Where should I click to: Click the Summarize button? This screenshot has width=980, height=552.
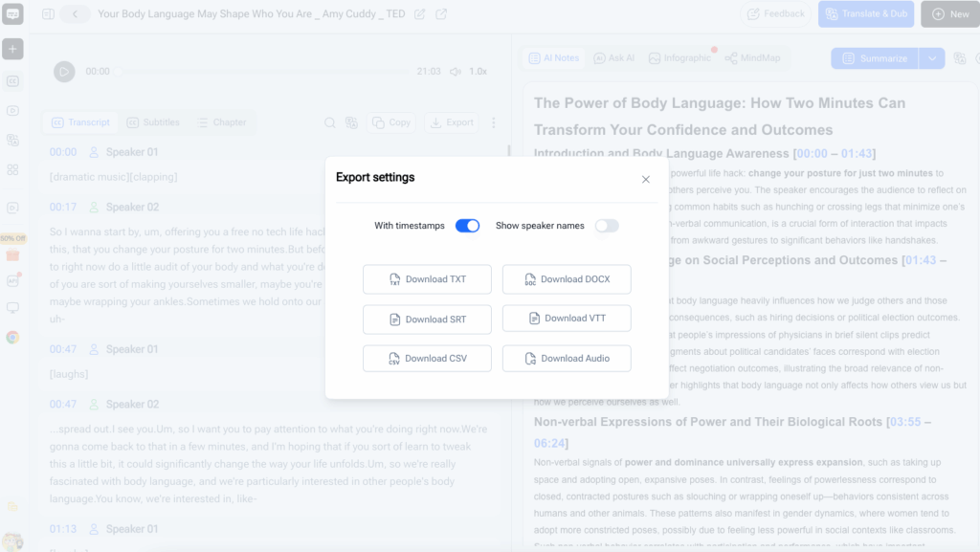[x=875, y=58]
